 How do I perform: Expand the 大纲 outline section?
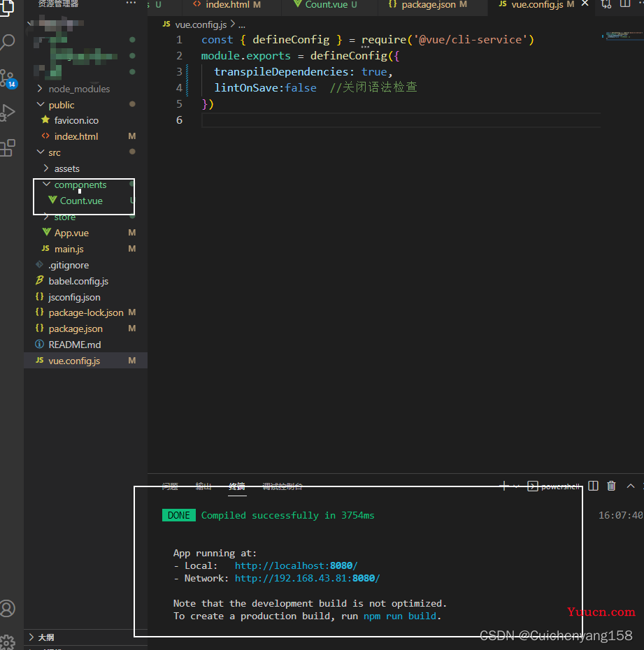[85, 637]
